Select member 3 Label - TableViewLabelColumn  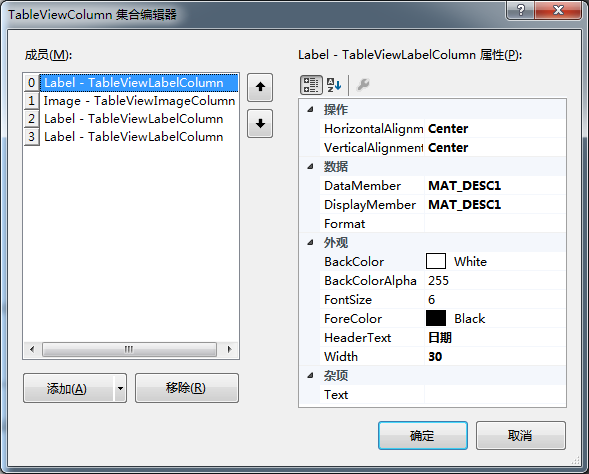[x=131, y=137]
